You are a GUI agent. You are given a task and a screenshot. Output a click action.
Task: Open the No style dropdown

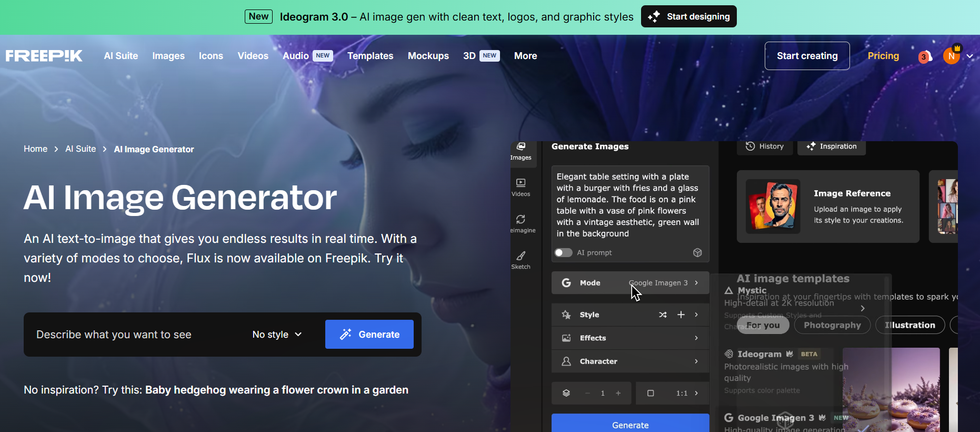tap(277, 335)
